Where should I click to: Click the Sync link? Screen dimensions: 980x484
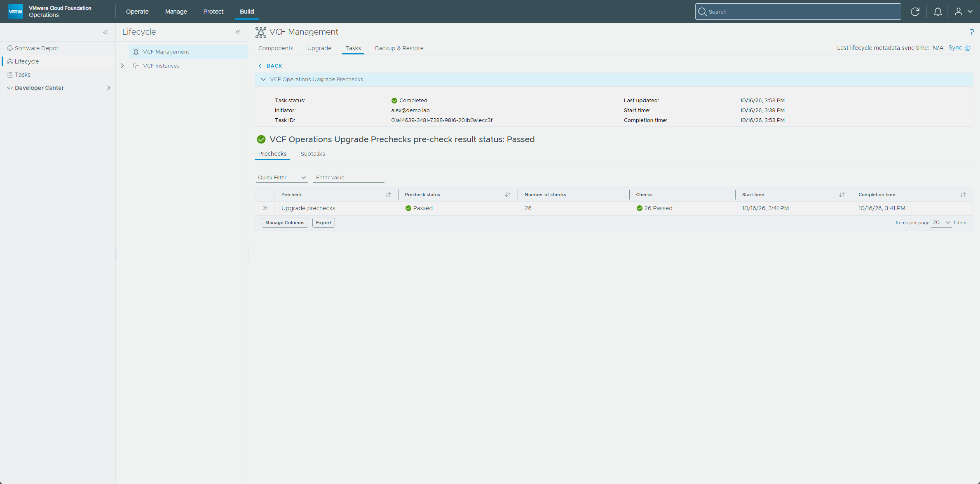(x=955, y=48)
